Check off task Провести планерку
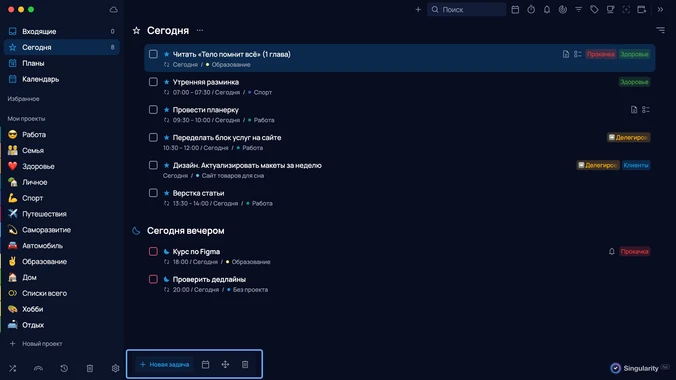 click(x=153, y=110)
